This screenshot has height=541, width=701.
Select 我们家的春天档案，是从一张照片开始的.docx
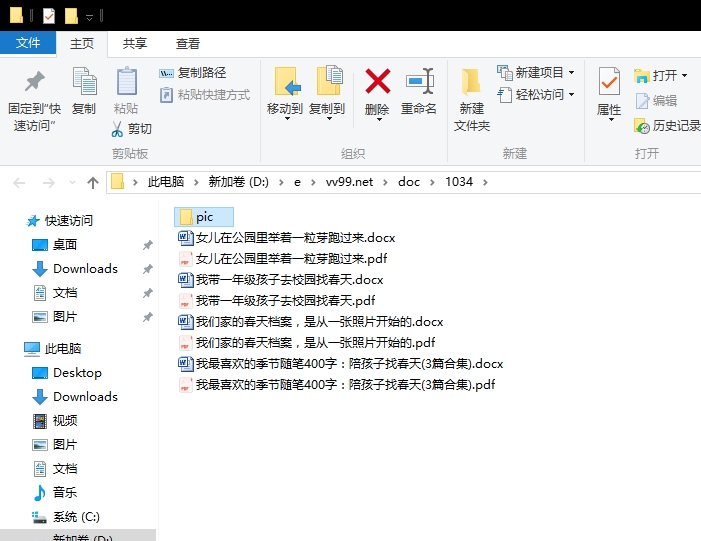311,321
